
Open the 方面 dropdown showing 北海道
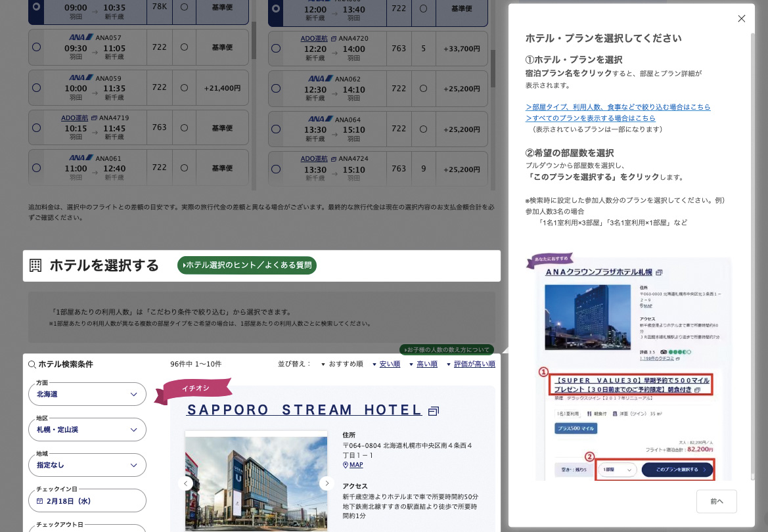click(87, 394)
